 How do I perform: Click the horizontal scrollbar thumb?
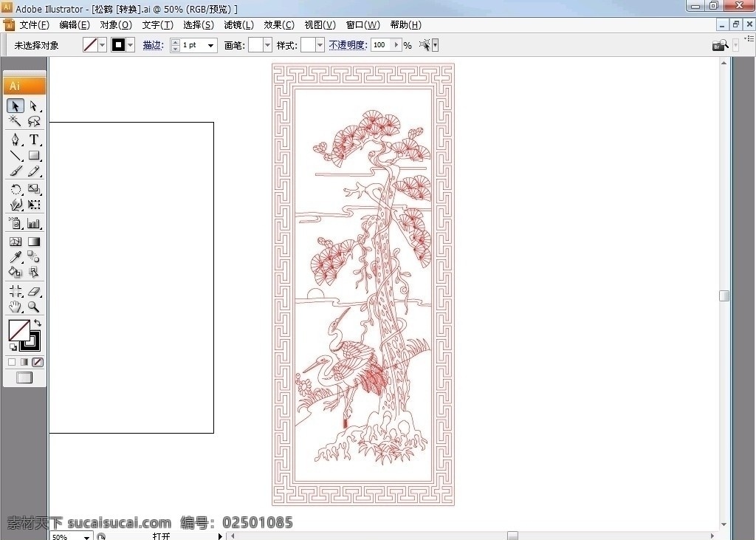click(513, 536)
